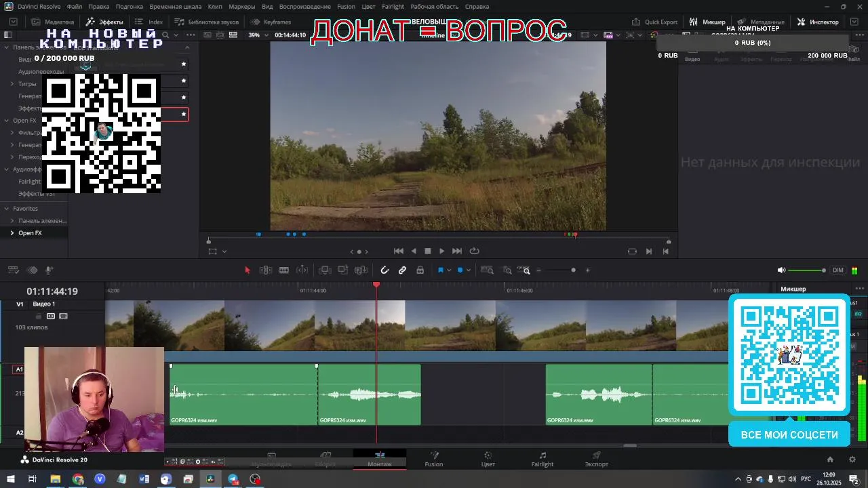Open the Маркеры menu
This screenshot has width=868, height=488.
pos(242,7)
